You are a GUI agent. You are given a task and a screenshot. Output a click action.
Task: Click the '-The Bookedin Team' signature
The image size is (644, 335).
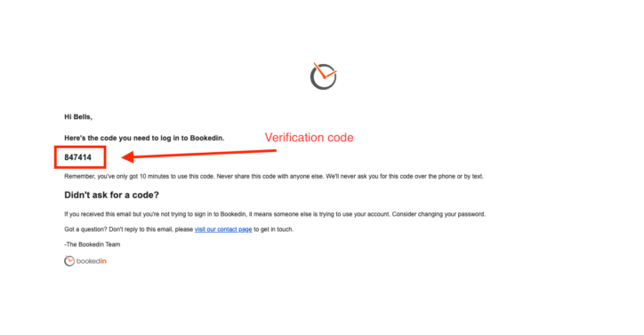click(92, 244)
